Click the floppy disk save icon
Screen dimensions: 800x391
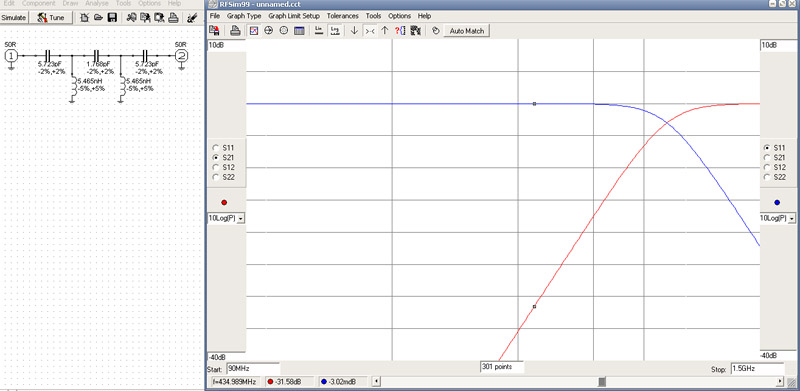pos(113,18)
